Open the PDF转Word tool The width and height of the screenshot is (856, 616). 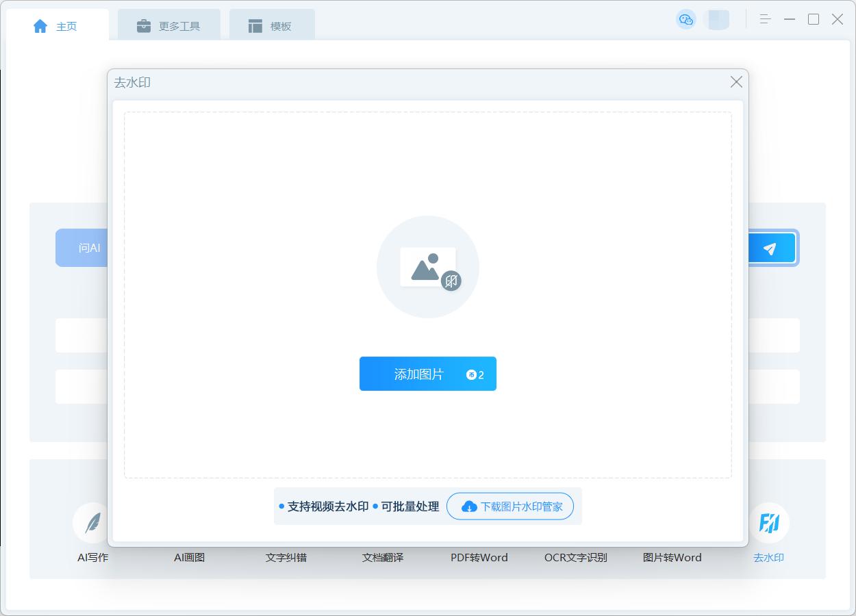pos(479,557)
